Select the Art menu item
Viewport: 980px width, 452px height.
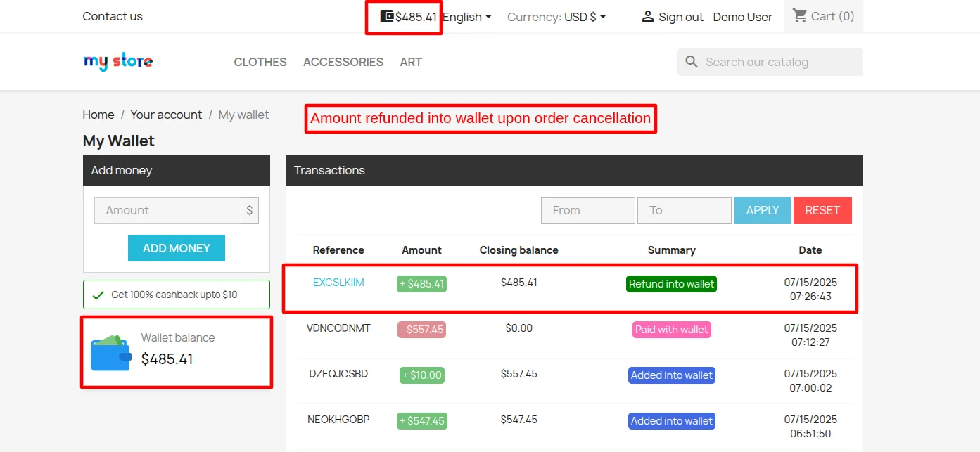click(x=411, y=62)
